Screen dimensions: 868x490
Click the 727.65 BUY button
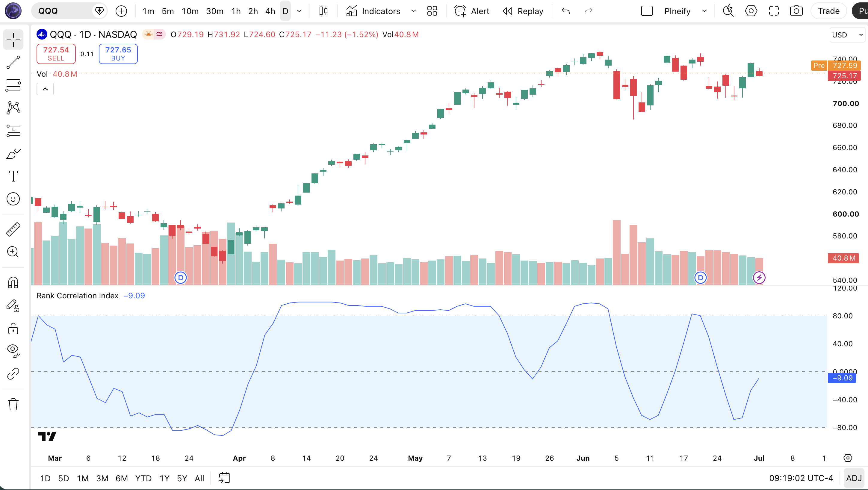118,54
